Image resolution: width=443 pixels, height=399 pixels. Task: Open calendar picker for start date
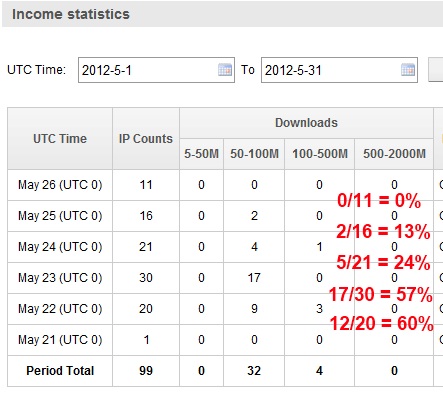pyautogui.click(x=225, y=70)
